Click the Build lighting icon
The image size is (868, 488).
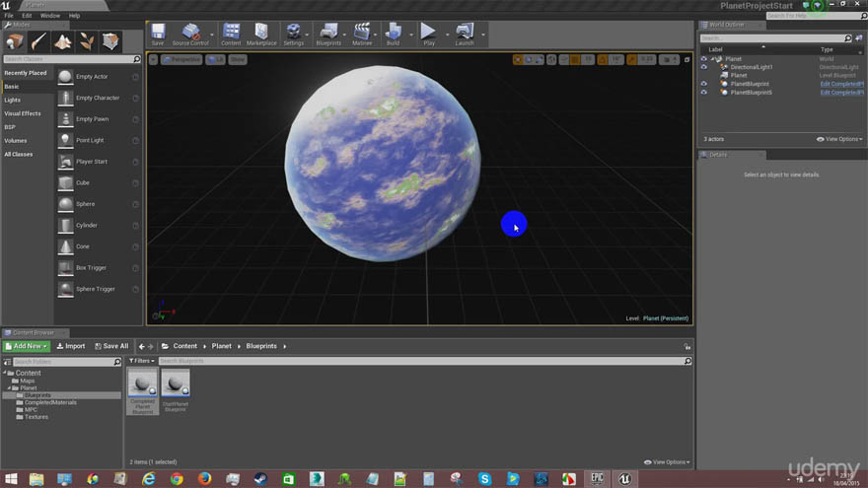click(x=393, y=34)
